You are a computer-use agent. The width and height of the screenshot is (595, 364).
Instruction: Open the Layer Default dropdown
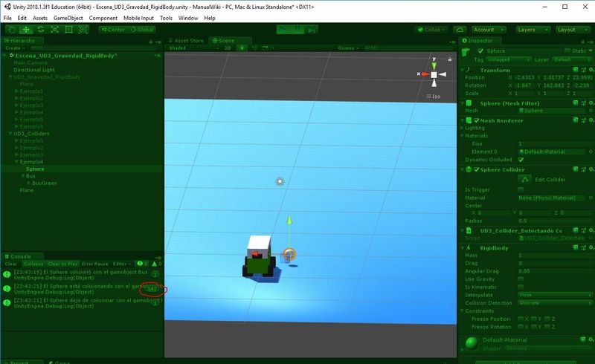(x=572, y=59)
